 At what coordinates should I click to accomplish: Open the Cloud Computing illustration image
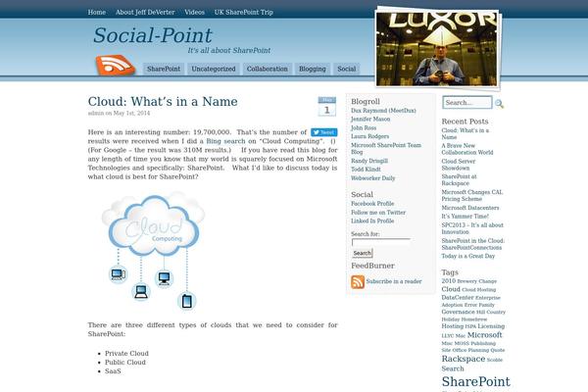tap(153, 251)
